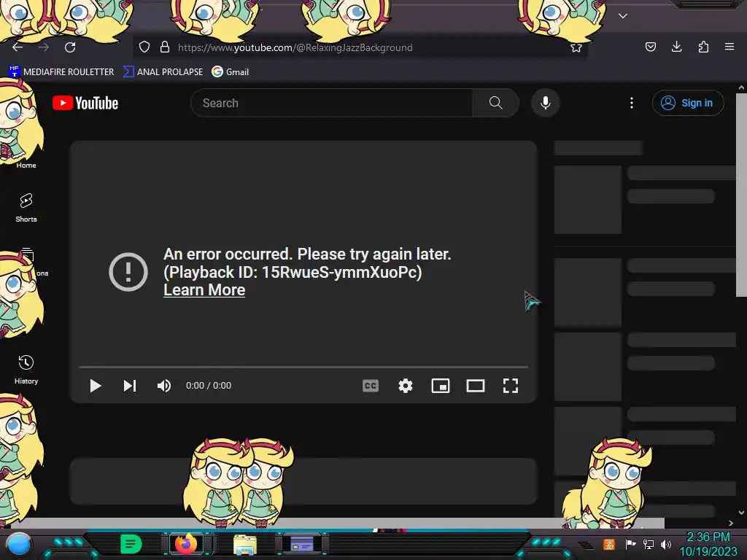Save the page to Pocket

(x=650, y=47)
